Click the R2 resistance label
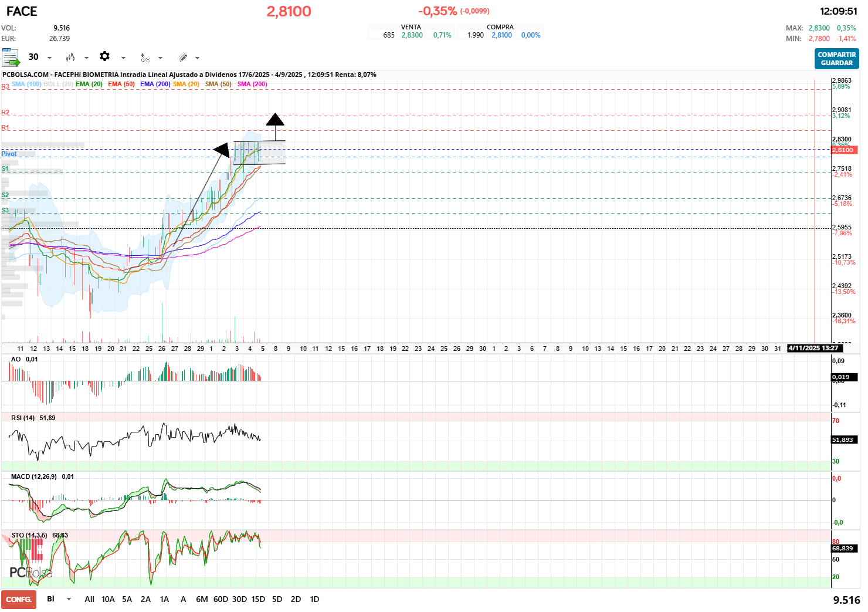Screen dimensions: 868x612 (5, 112)
